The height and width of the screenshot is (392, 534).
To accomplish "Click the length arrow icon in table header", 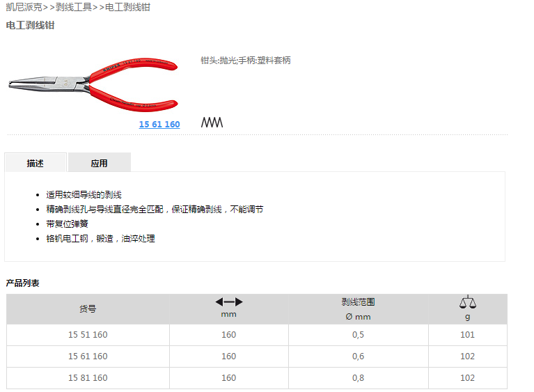I will (x=229, y=301).
